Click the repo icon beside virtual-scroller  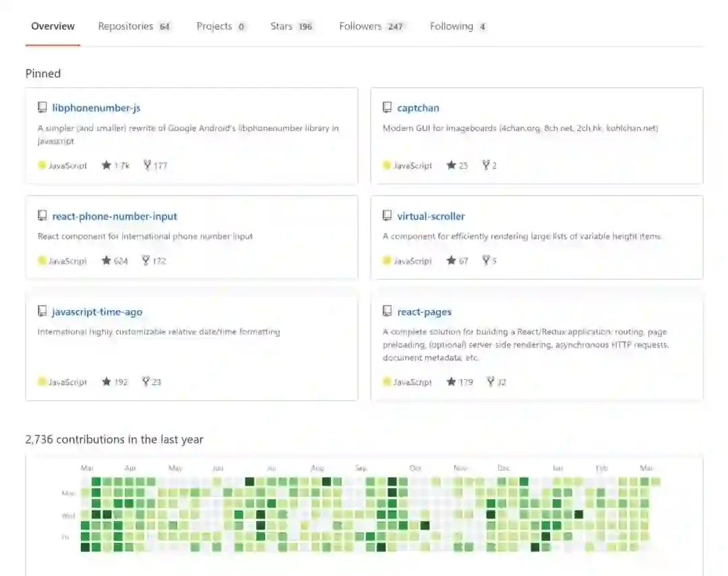click(x=388, y=216)
